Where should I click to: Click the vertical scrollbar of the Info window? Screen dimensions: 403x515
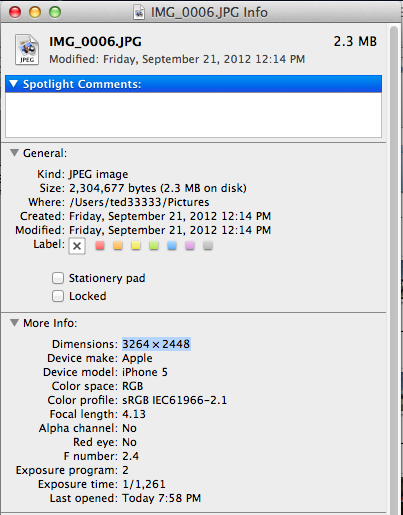point(394,270)
